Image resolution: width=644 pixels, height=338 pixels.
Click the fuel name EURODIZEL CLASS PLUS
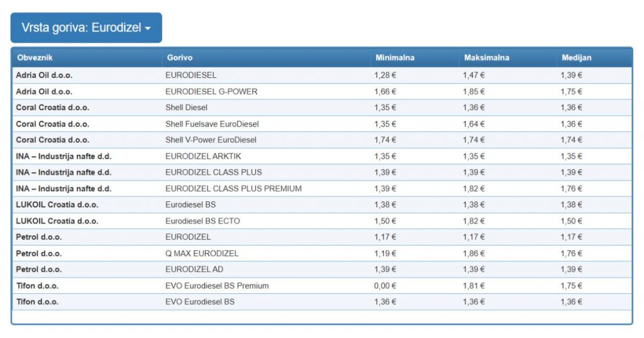coord(213,172)
